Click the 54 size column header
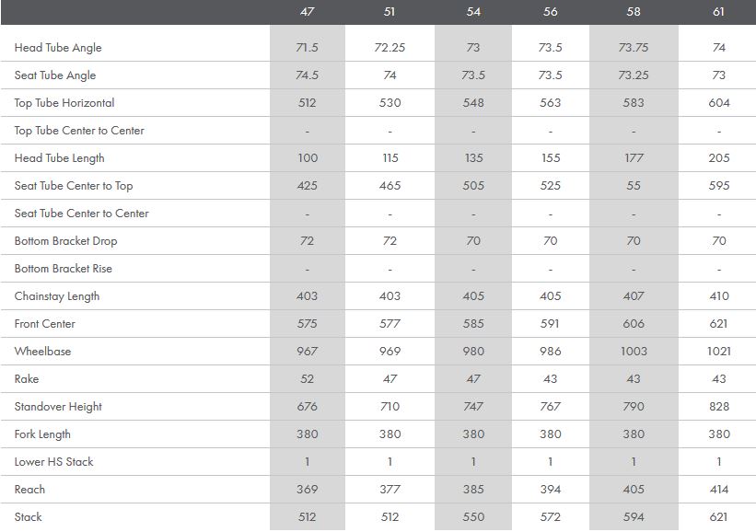Screen dimensions: 756x532 (473, 12)
